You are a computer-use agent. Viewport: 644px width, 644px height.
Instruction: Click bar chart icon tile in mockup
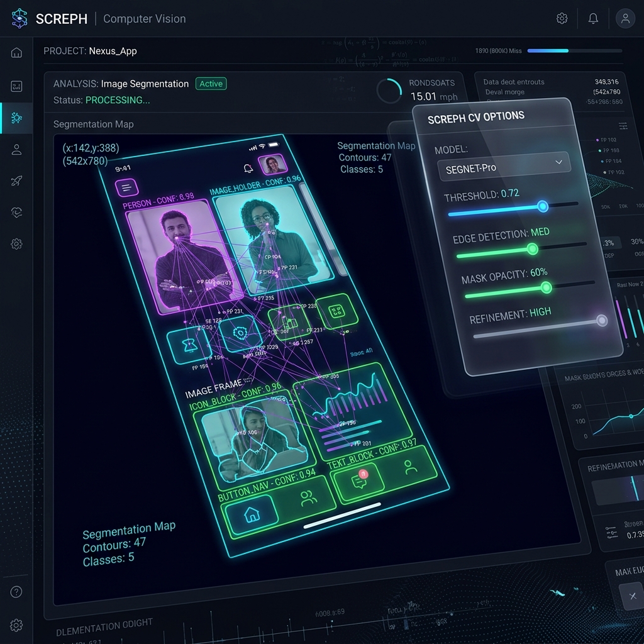tap(289, 322)
